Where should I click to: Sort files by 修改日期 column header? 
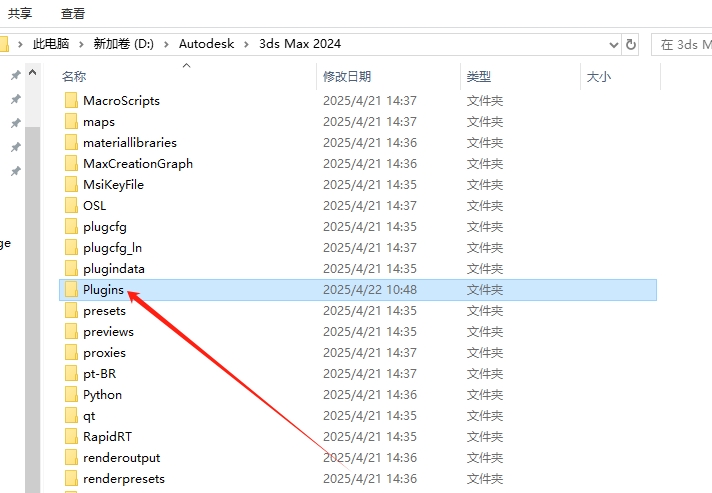pos(347,76)
